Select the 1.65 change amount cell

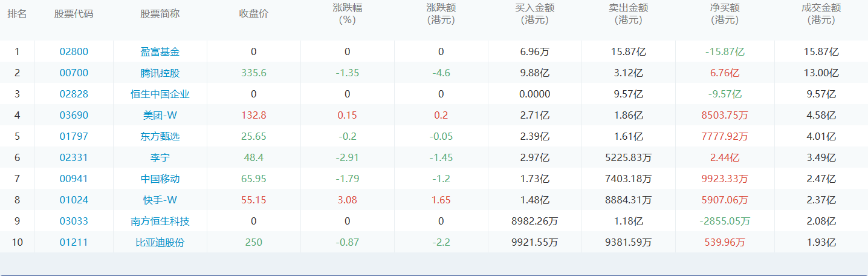(441, 200)
